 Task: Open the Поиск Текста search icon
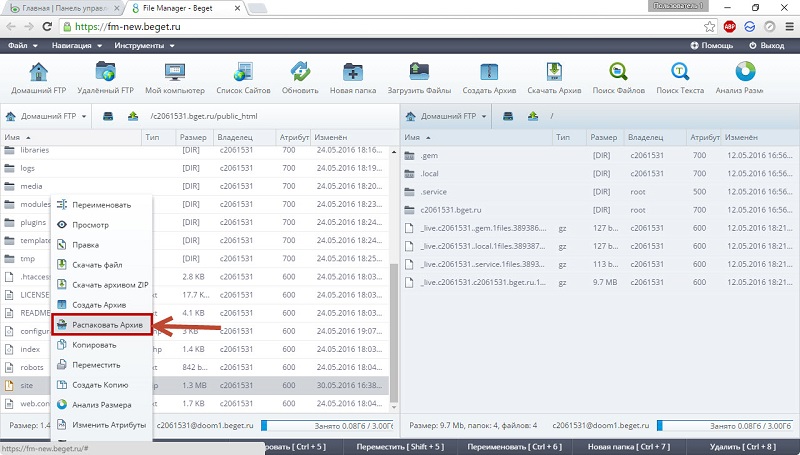pyautogui.click(x=680, y=78)
